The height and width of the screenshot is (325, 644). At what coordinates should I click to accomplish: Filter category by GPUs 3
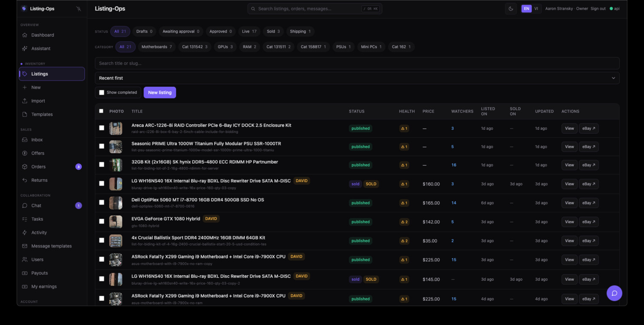225,47
